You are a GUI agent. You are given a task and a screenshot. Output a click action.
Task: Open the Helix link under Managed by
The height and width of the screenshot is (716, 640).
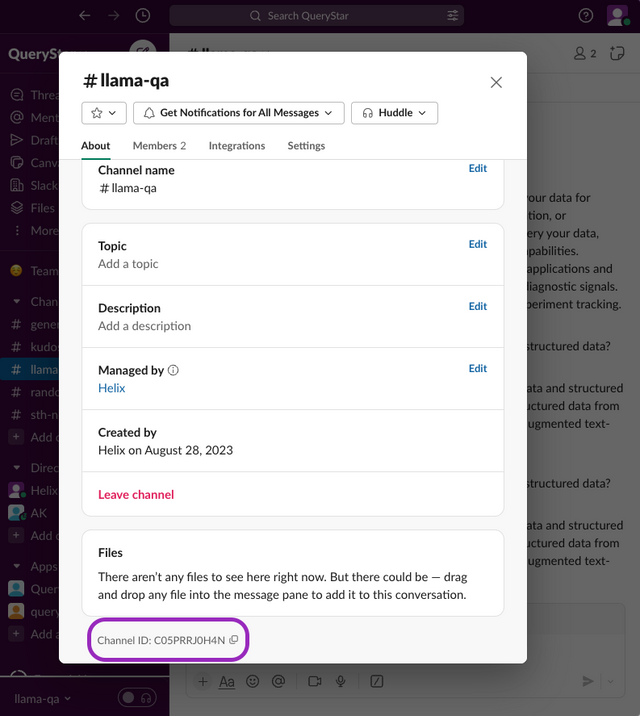coord(112,388)
